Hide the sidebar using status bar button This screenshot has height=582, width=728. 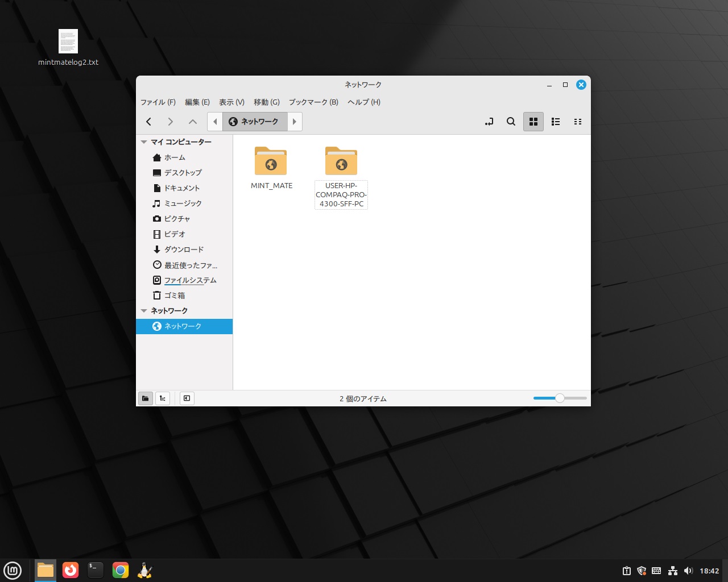tap(187, 398)
